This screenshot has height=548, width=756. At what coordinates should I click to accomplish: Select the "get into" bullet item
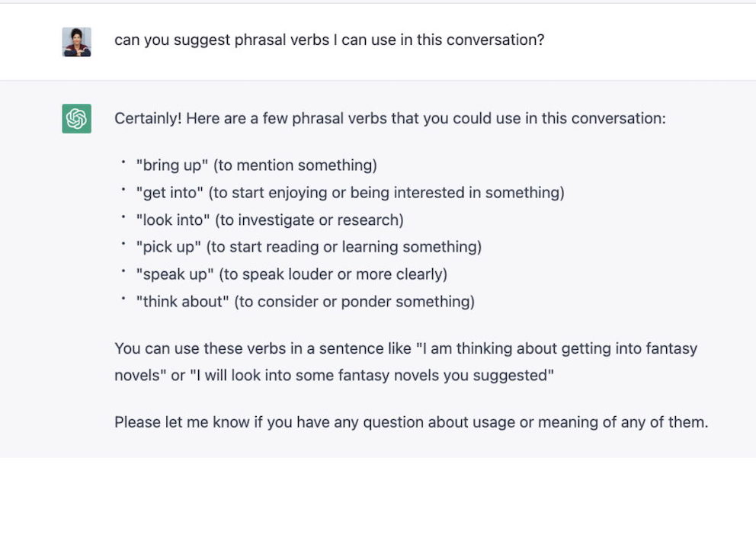(350, 193)
